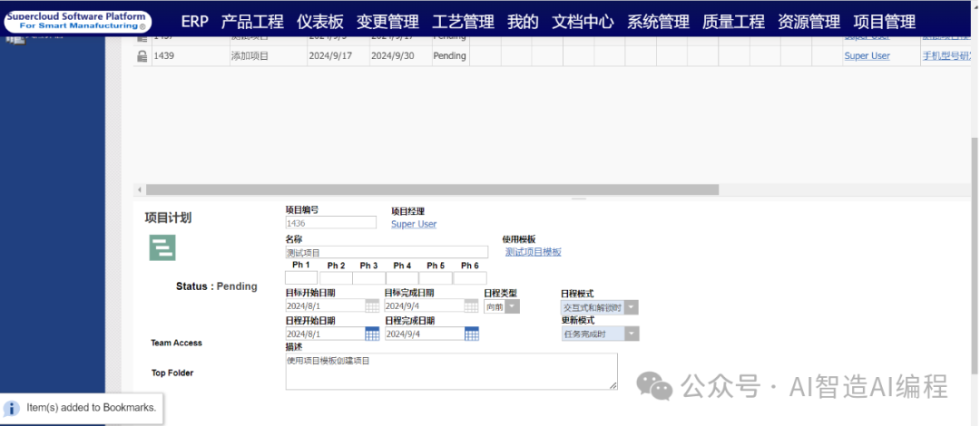Click the Ph 3 input box
The image size is (980, 426).
click(368, 278)
